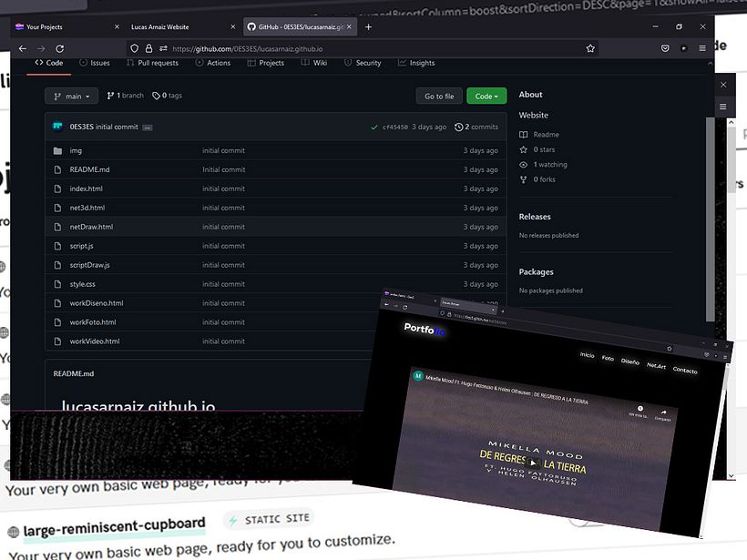Open the Wiki tab

coord(314,63)
